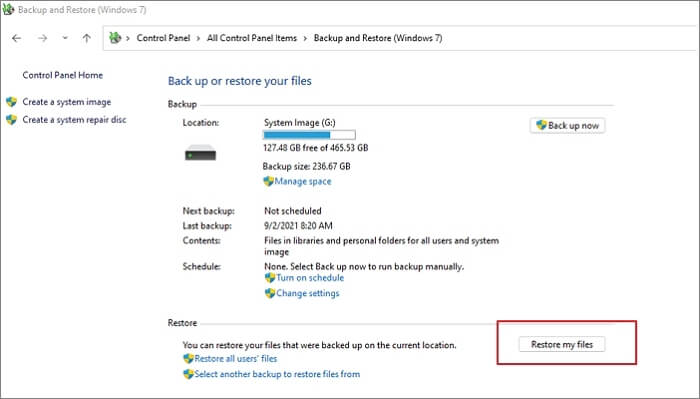The width and height of the screenshot is (700, 399).
Task: Select All Control Panel Items breadcrumb
Action: [252, 38]
